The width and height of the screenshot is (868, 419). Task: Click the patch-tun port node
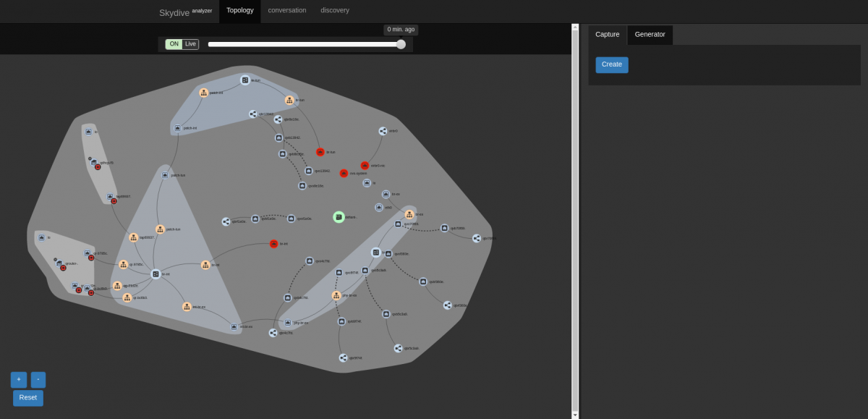160,229
